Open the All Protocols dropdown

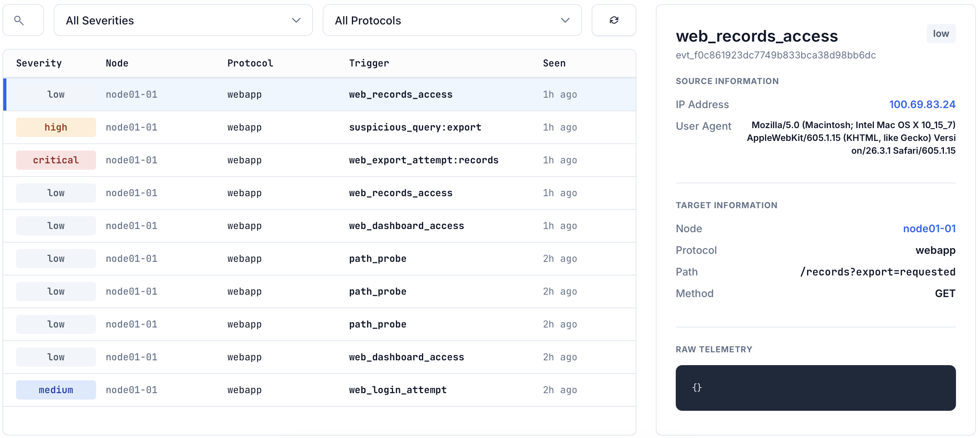pos(452,20)
